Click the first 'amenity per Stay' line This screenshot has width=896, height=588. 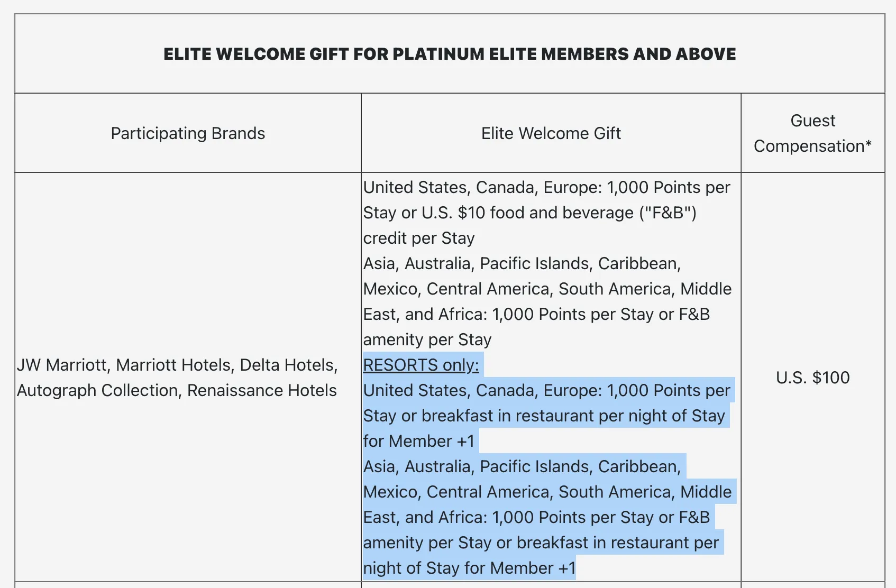pos(427,339)
